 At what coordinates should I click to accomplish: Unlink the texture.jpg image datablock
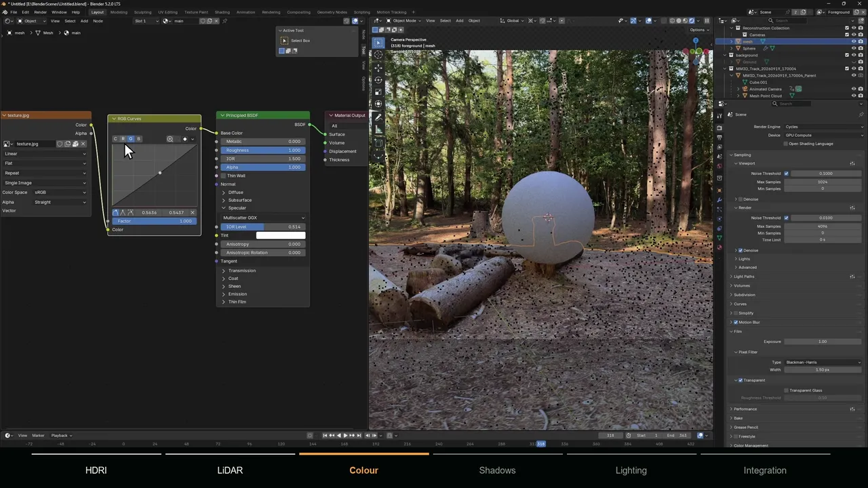click(x=83, y=144)
